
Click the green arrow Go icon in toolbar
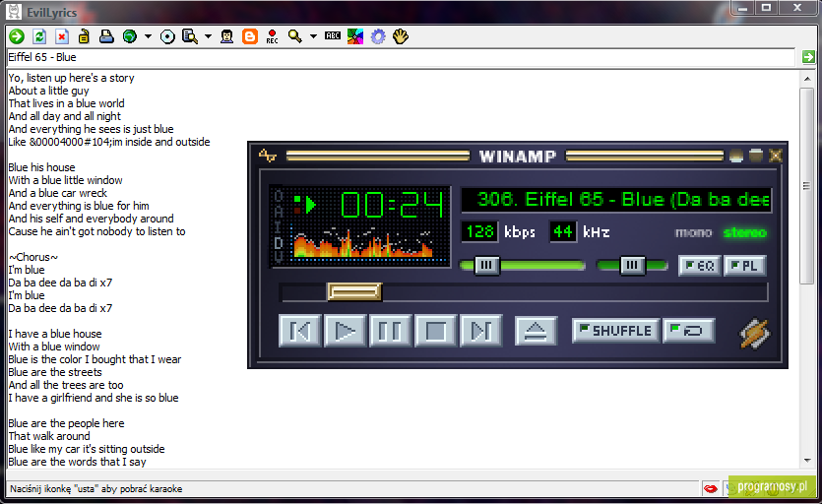pyautogui.click(x=17, y=36)
